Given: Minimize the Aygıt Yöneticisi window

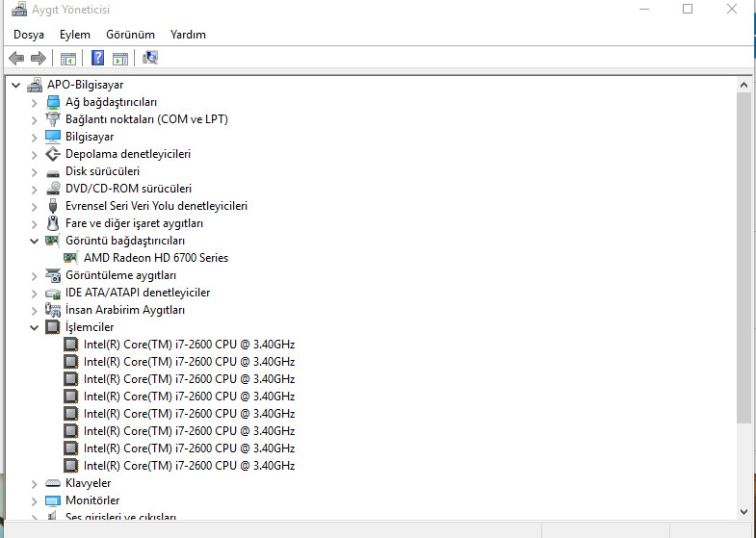Looking at the screenshot, I should pyautogui.click(x=644, y=9).
